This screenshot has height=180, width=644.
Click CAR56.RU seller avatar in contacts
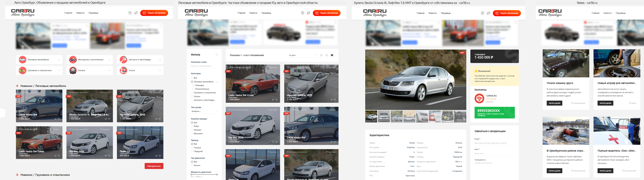479,98
